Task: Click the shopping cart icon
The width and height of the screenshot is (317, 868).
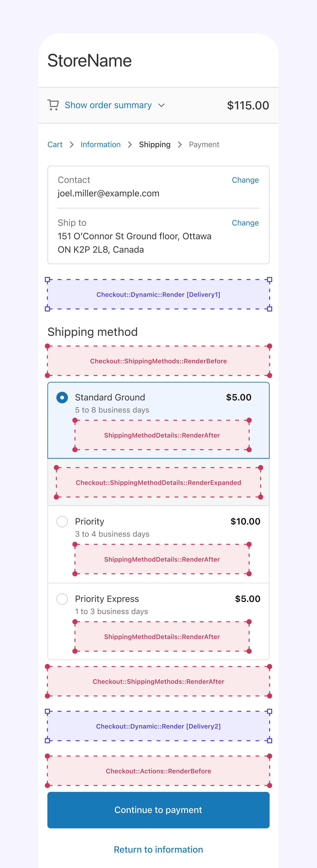Action: [x=53, y=105]
